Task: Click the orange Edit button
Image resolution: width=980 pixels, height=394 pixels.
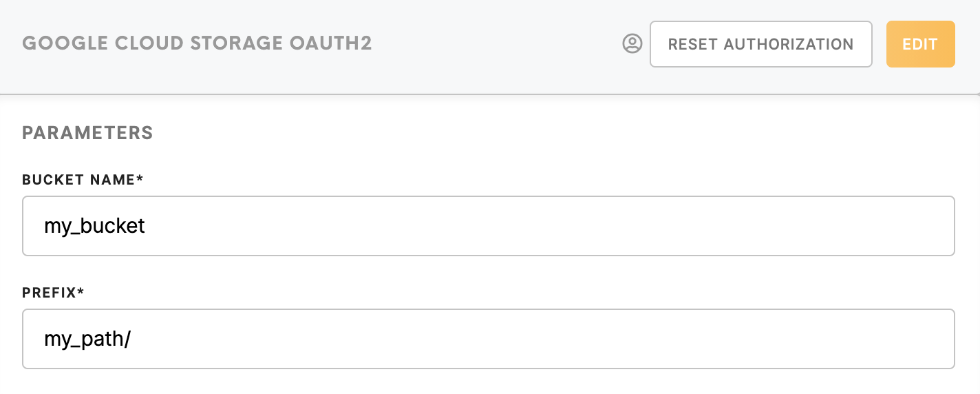Action: click(920, 44)
